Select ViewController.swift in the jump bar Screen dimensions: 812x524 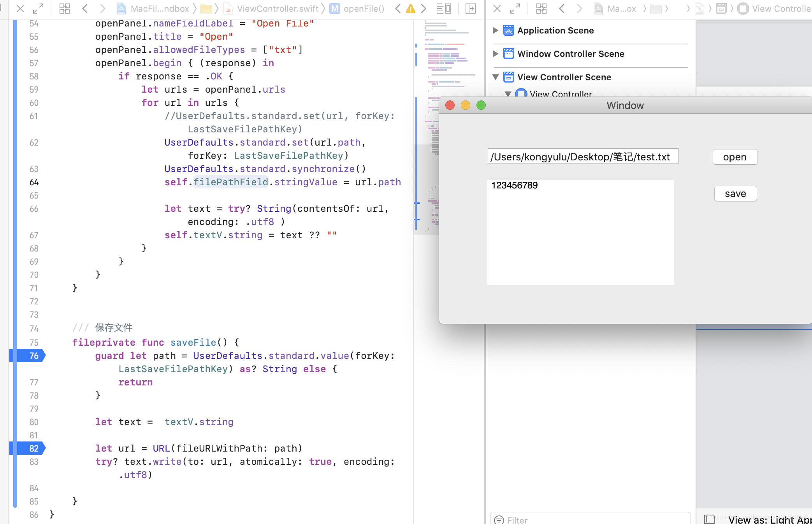(277, 9)
